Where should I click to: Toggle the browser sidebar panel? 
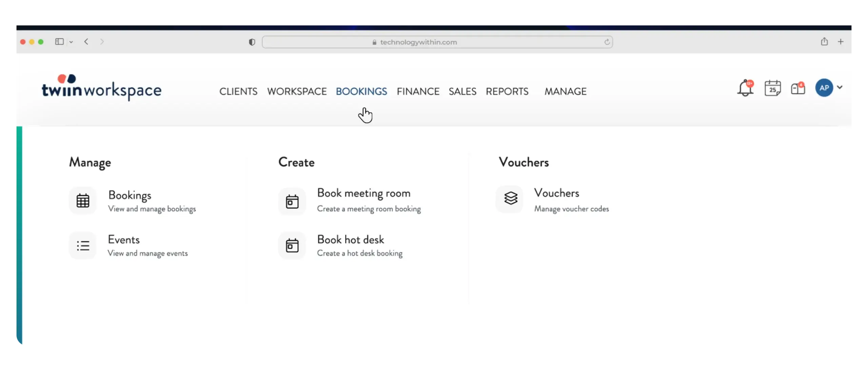[x=59, y=42]
